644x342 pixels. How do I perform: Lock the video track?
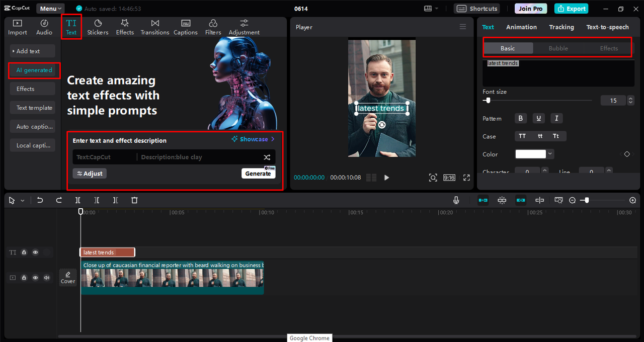(x=24, y=278)
